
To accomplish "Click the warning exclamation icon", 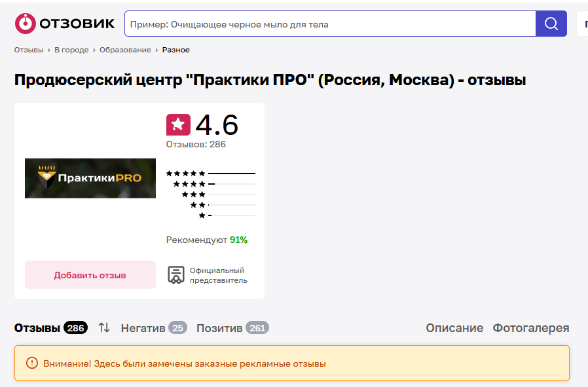I will (x=32, y=363).
